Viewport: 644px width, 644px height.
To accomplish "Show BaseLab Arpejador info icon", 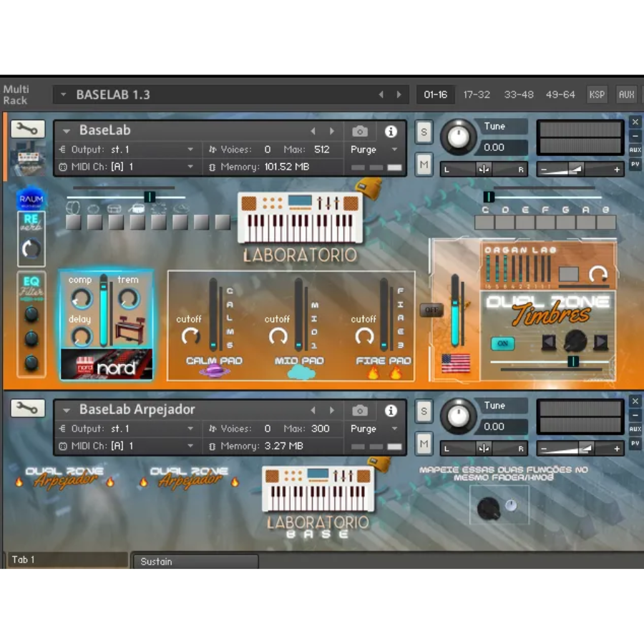I will pos(391,411).
